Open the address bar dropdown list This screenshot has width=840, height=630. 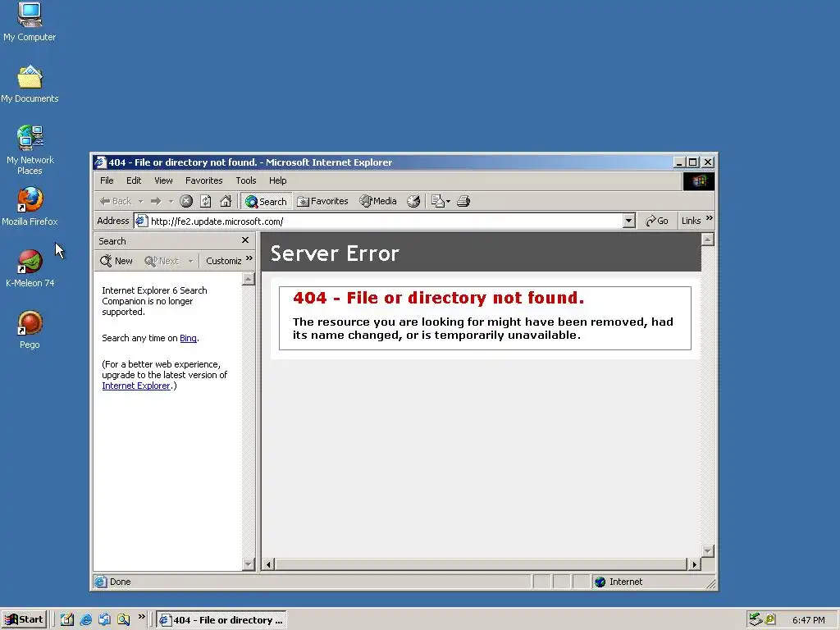coord(629,221)
